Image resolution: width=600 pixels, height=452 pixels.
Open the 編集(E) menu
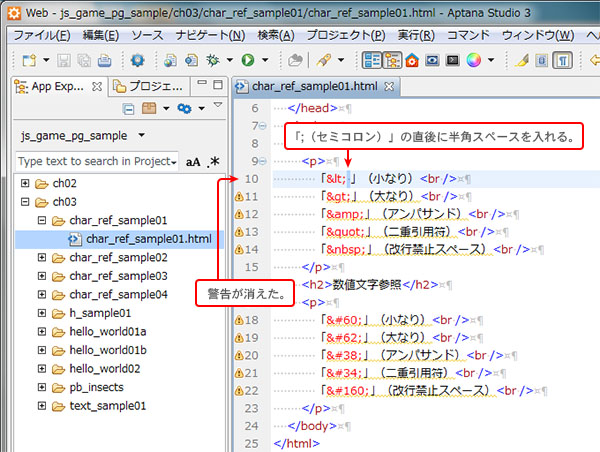coord(101,36)
